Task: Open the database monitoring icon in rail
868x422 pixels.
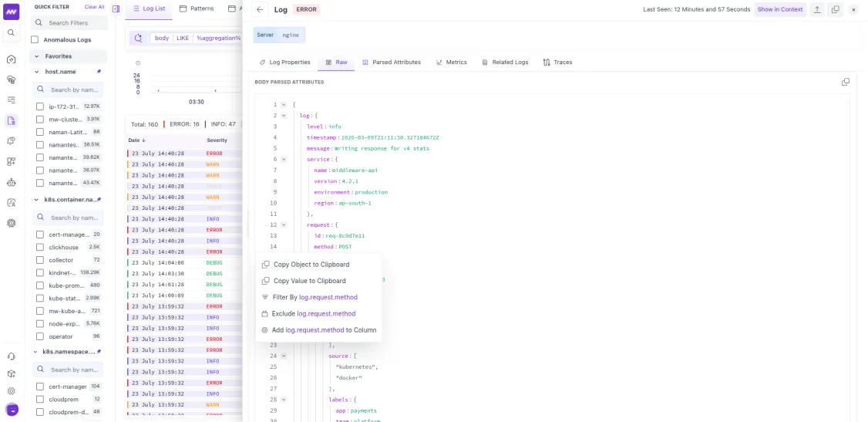Action: point(11,79)
